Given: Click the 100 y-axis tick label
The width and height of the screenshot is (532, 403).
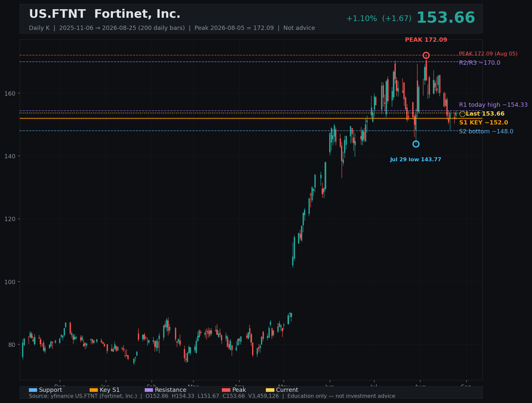Looking at the screenshot, I should [10, 282].
